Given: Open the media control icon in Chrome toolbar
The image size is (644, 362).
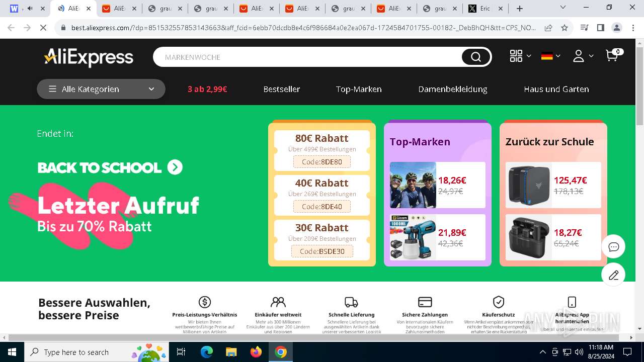Looking at the screenshot, I should click(584, 28).
